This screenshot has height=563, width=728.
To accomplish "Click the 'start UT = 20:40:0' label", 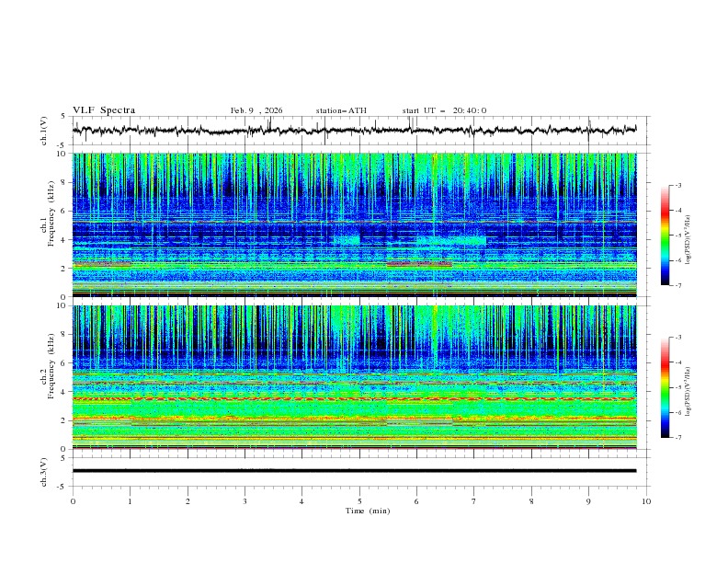I will (x=444, y=110).
